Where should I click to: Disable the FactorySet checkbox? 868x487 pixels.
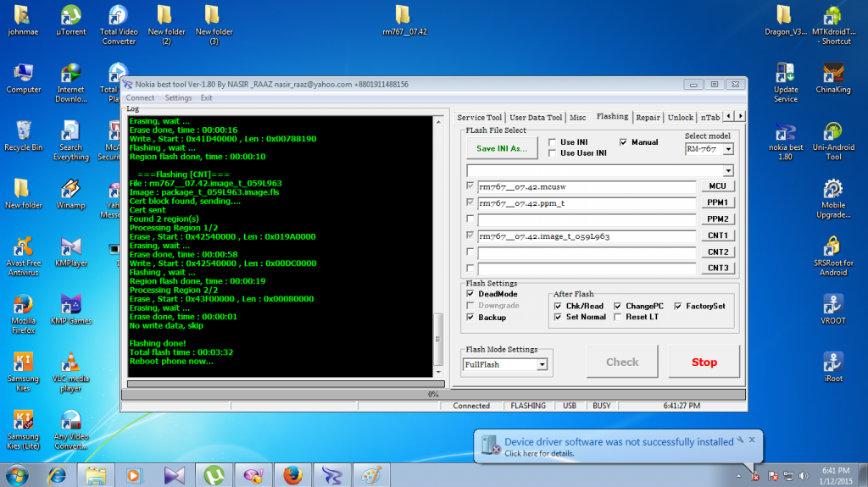click(x=678, y=306)
